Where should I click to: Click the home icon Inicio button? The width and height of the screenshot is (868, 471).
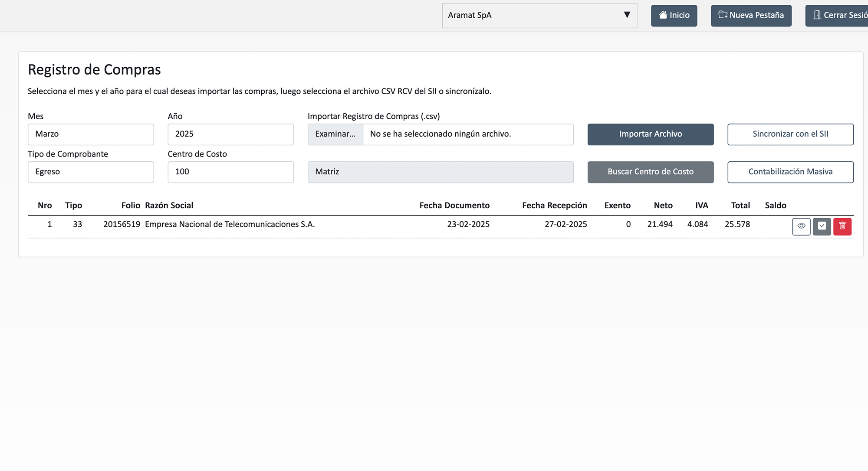(x=674, y=16)
